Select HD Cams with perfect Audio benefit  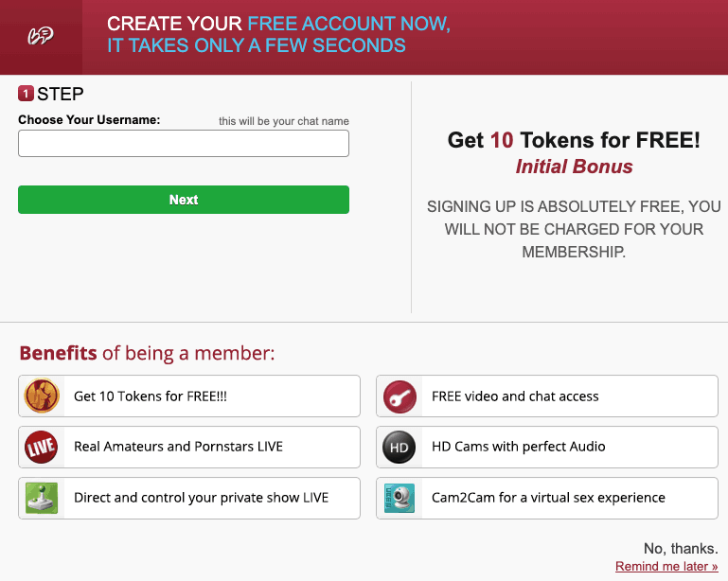tap(547, 447)
